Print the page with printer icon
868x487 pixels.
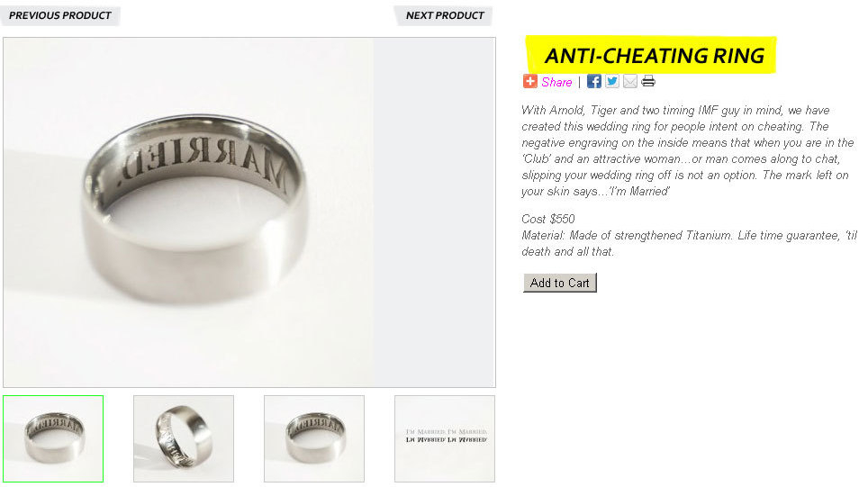pos(648,81)
